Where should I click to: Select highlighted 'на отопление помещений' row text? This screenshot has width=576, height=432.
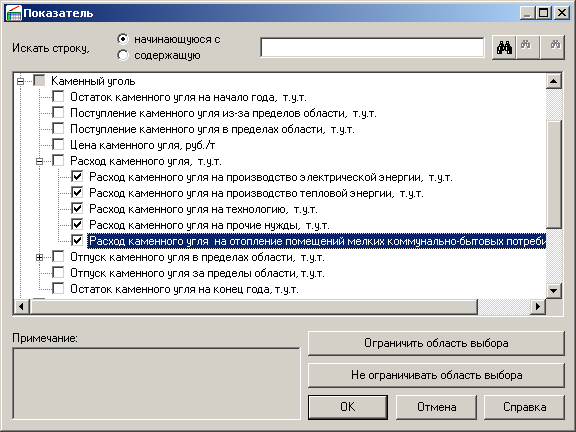pyautogui.click(x=317, y=241)
